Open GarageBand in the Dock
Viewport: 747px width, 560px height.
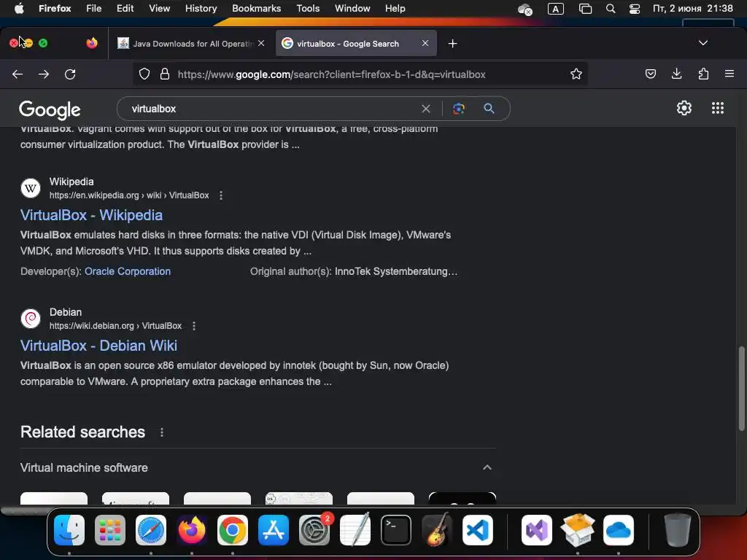pyautogui.click(x=437, y=530)
